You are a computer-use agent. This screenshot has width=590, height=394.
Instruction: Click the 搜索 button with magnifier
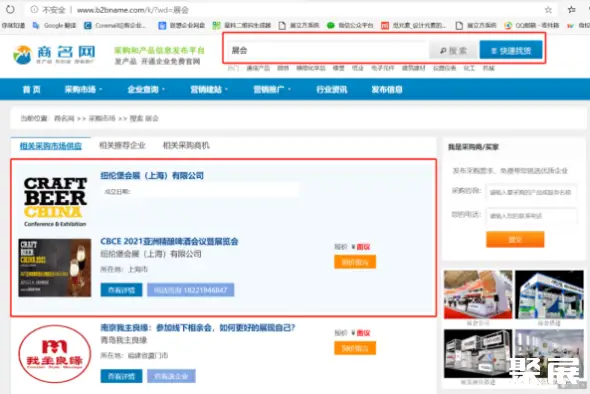click(x=453, y=50)
